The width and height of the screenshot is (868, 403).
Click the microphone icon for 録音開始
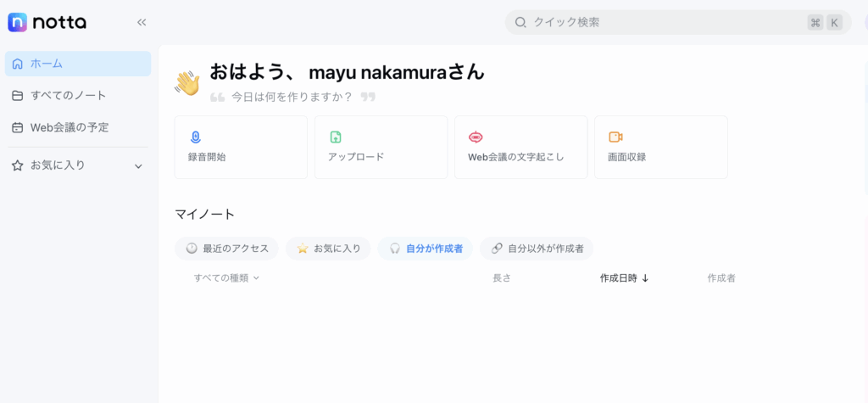pyautogui.click(x=195, y=137)
